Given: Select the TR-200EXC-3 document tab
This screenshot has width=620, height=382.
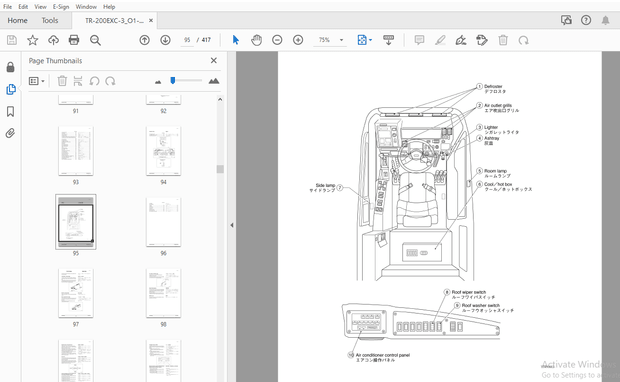Looking at the screenshot, I should (x=114, y=21).
